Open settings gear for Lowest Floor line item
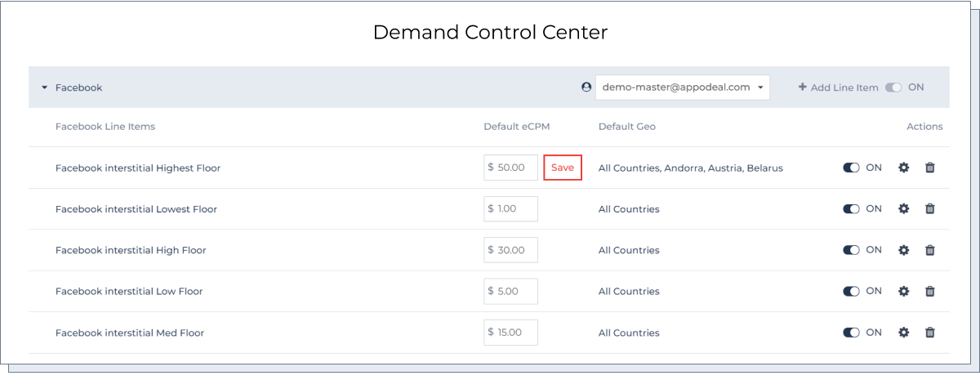The width and height of the screenshot is (980, 380). click(903, 208)
